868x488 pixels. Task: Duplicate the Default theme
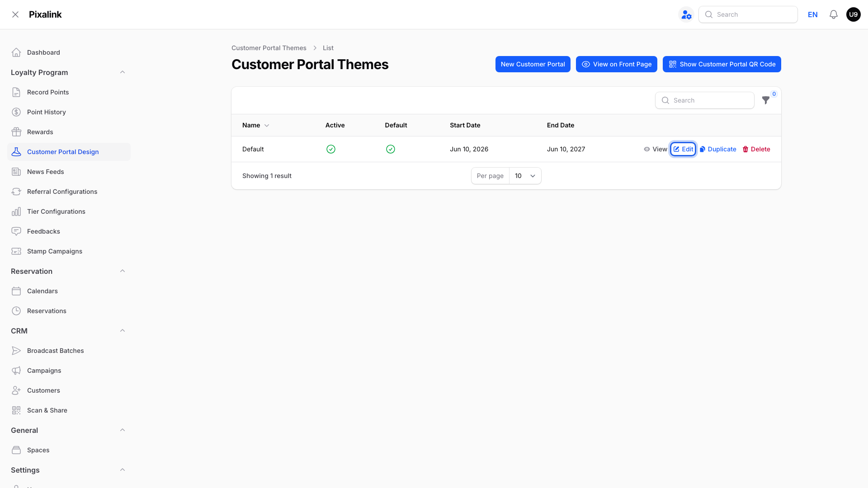coord(718,149)
